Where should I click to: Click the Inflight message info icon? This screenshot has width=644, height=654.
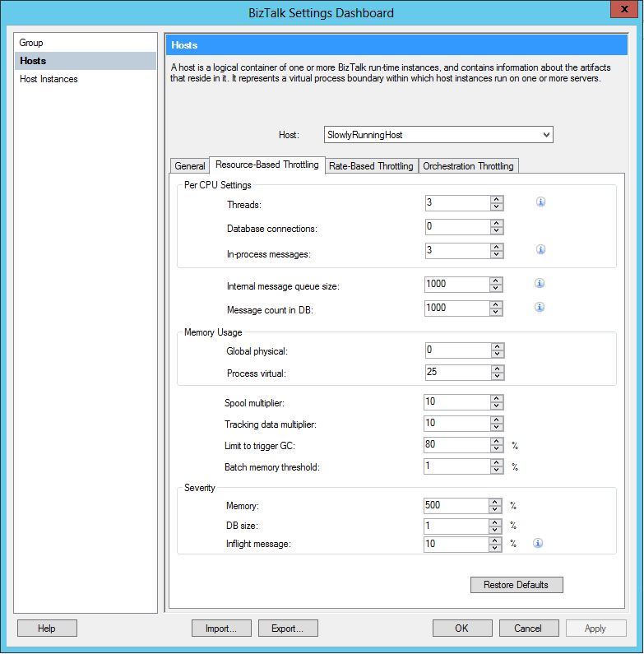click(538, 543)
